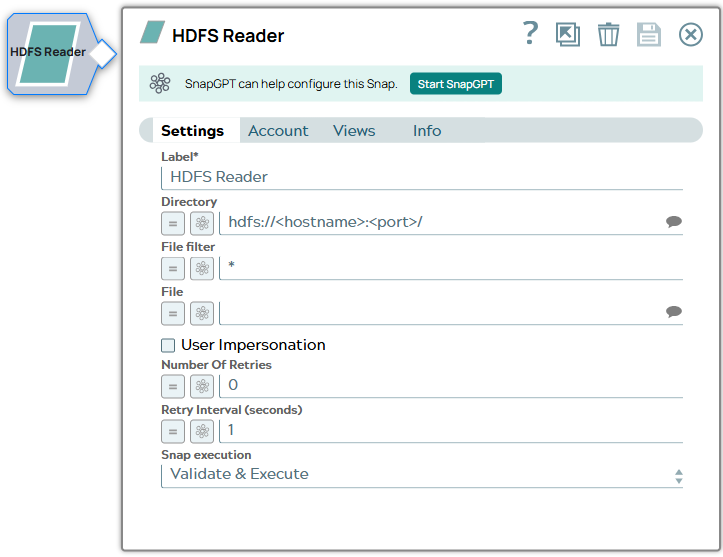Toggle expression for File filter field

(173, 268)
